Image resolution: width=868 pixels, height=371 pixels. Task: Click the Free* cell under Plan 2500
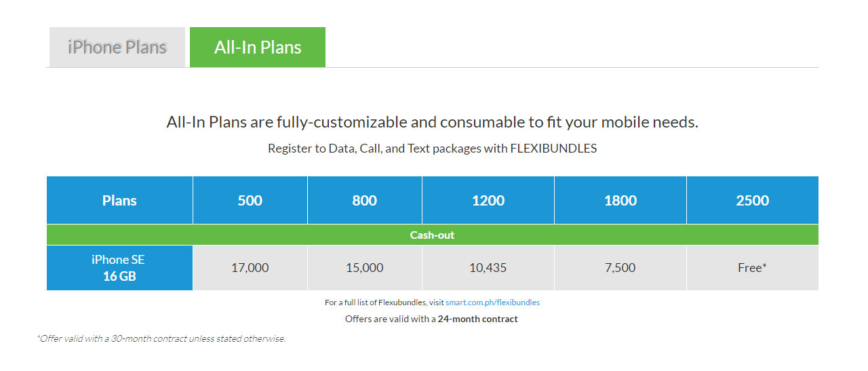(753, 268)
